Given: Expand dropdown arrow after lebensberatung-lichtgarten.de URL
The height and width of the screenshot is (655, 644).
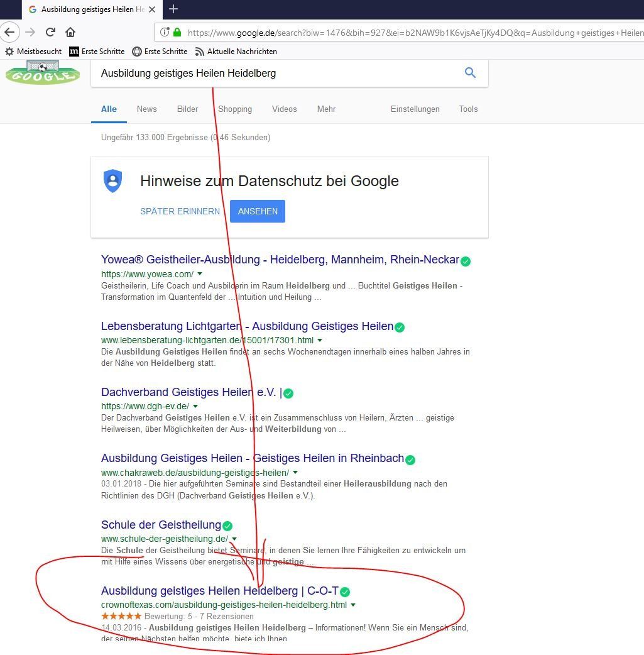Looking at the screenshot, I should (x=320, y=340).
